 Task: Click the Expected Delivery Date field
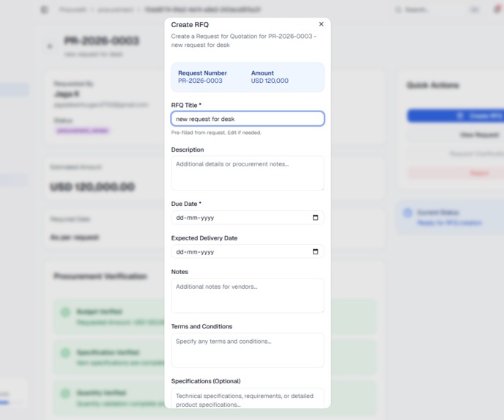click(x=248, y=251)
